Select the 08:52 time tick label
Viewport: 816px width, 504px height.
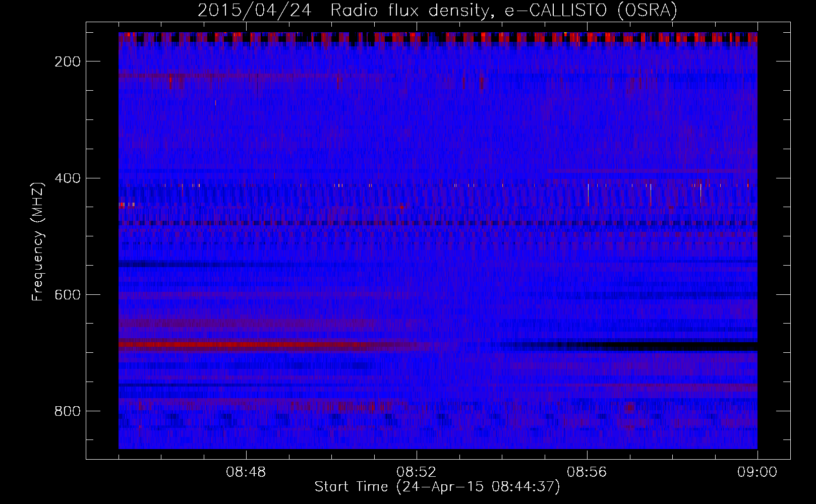click(x=417, y=472)
